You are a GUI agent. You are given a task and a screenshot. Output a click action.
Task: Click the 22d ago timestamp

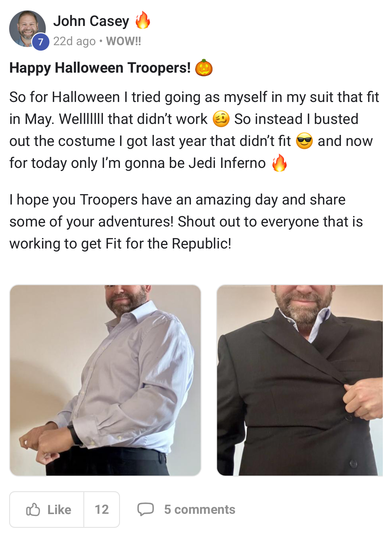74,41
